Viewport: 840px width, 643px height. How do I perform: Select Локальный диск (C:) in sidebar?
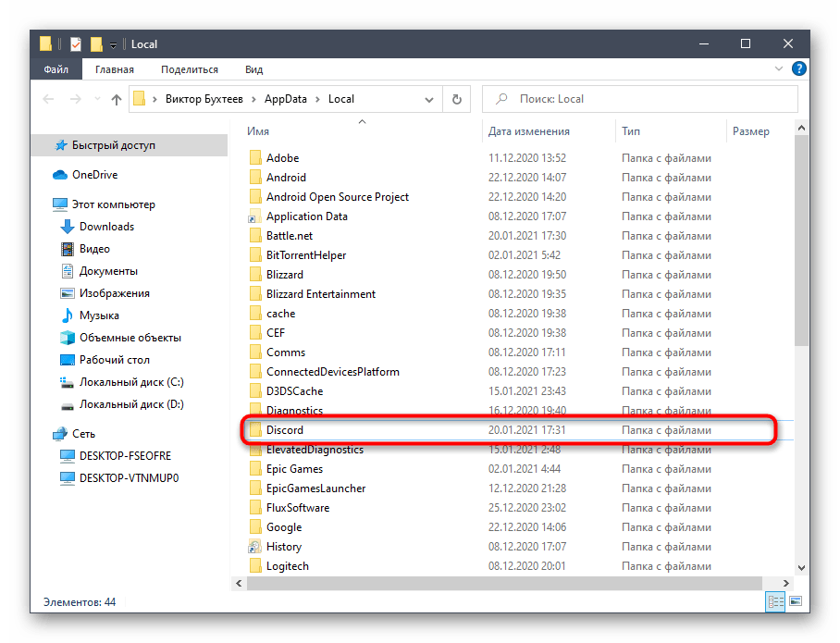(131, 382)
